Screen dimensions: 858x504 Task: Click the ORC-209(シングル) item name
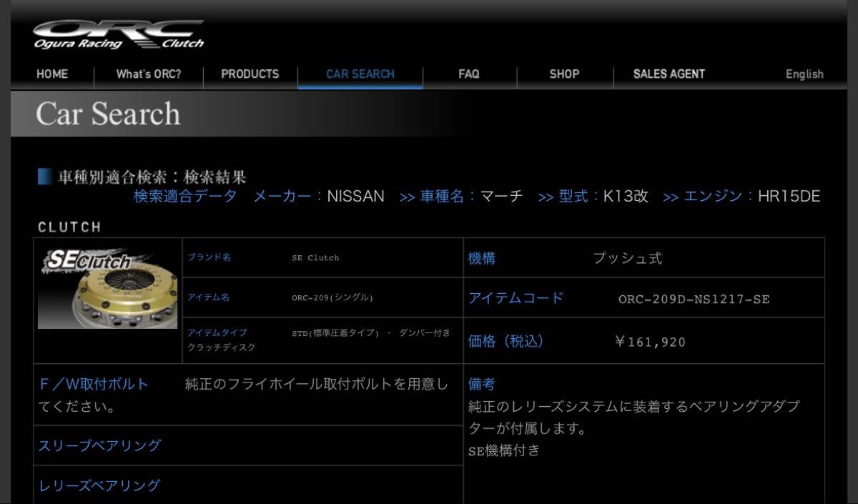pos(332,297)
